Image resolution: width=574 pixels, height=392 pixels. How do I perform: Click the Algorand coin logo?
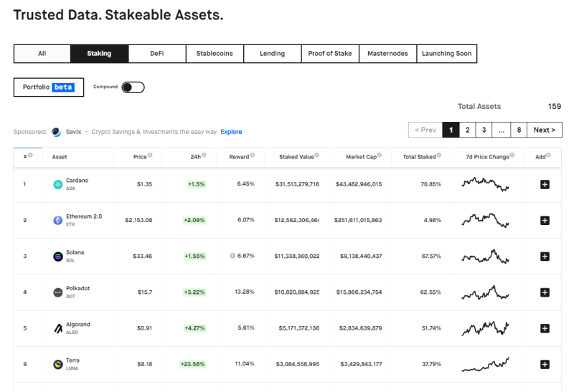tap(58, 328)
